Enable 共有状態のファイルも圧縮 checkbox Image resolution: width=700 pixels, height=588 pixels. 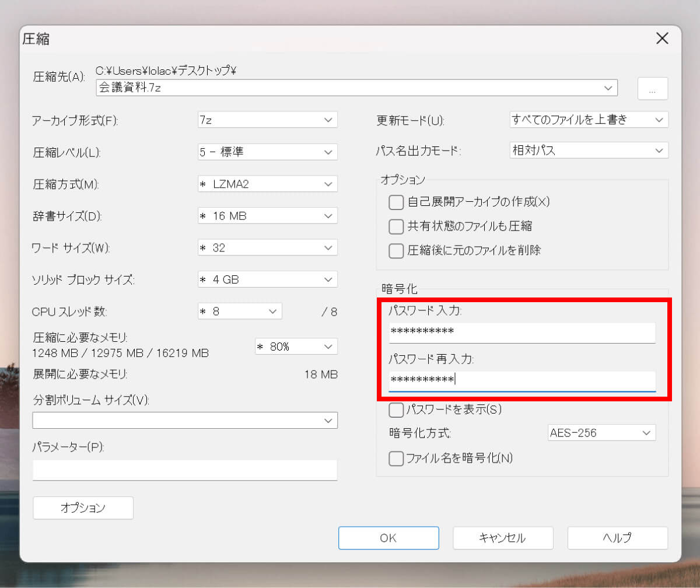click(396, 226)
